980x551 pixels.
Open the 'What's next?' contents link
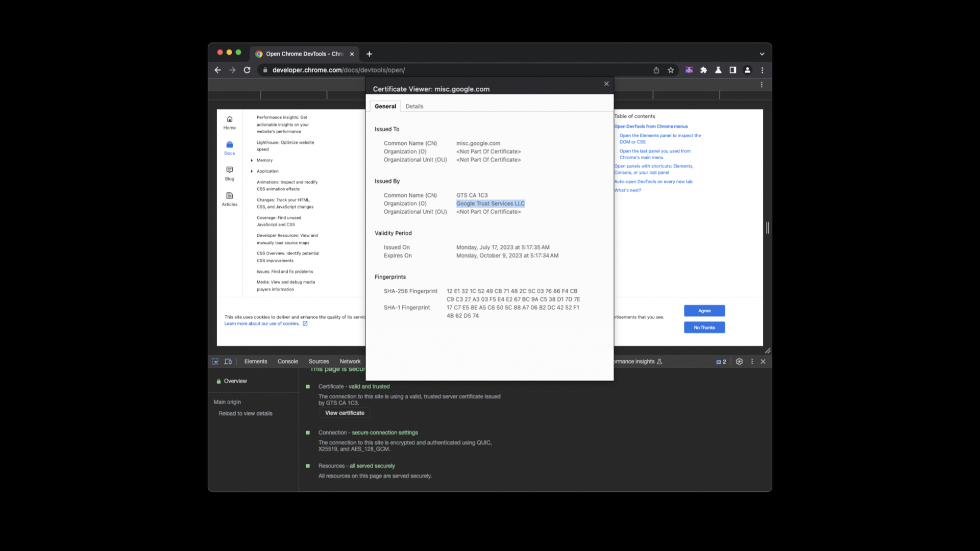pyautogui.click(x=628, y=190)
